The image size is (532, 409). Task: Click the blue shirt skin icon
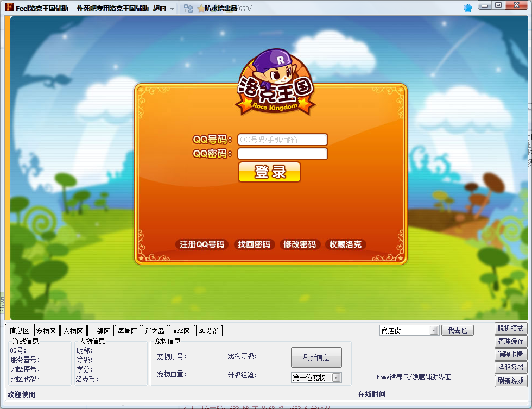coord(467,8)
